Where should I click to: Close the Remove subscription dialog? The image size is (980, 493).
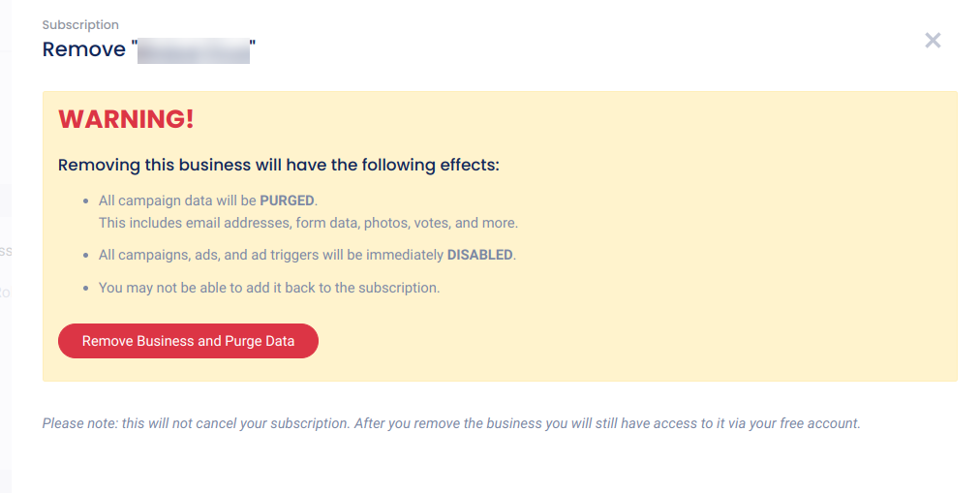coord(933,41)
